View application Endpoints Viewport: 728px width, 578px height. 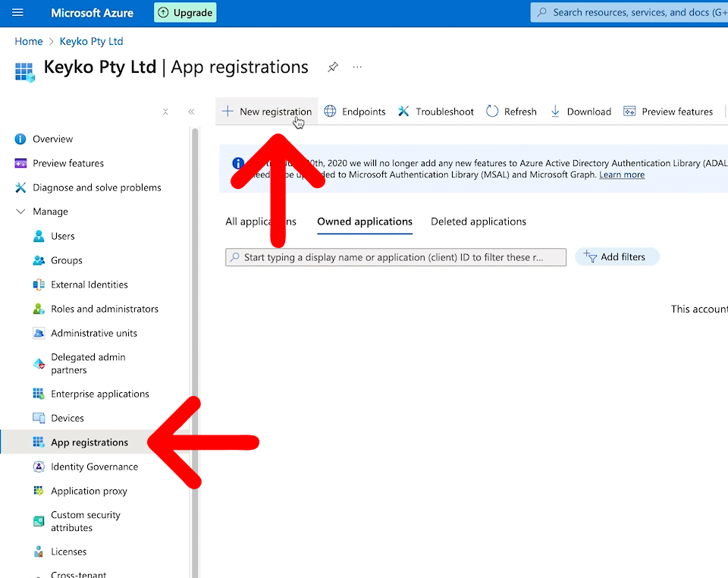point(354,111)
